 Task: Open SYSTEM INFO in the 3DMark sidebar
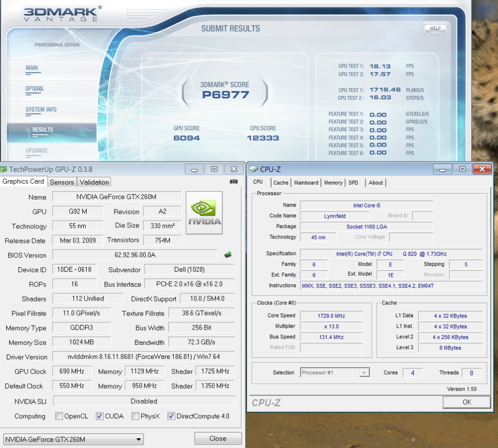(x=41, y=110)
